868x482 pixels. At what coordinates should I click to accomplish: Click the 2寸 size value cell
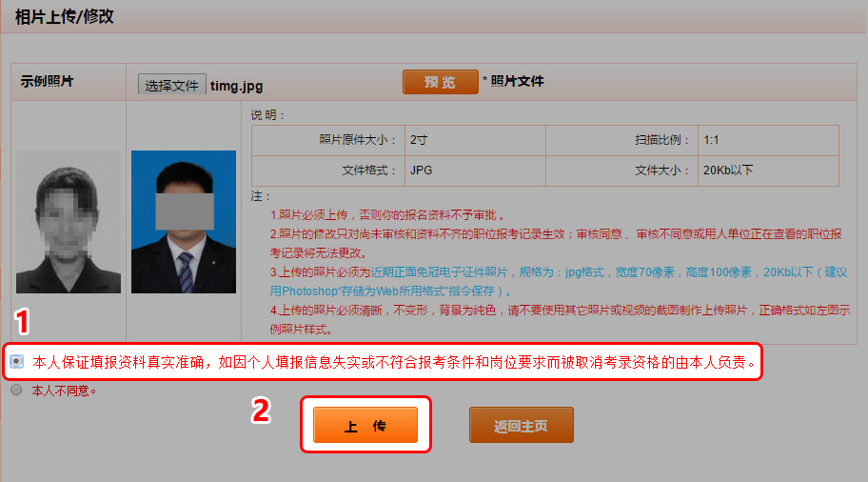[x=419, y=139]
